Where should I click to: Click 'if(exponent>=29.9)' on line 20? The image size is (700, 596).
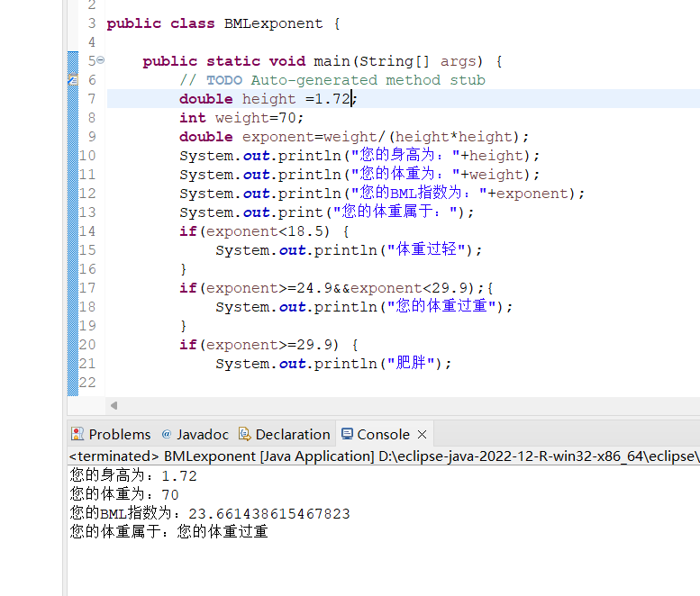coord(259,345)
